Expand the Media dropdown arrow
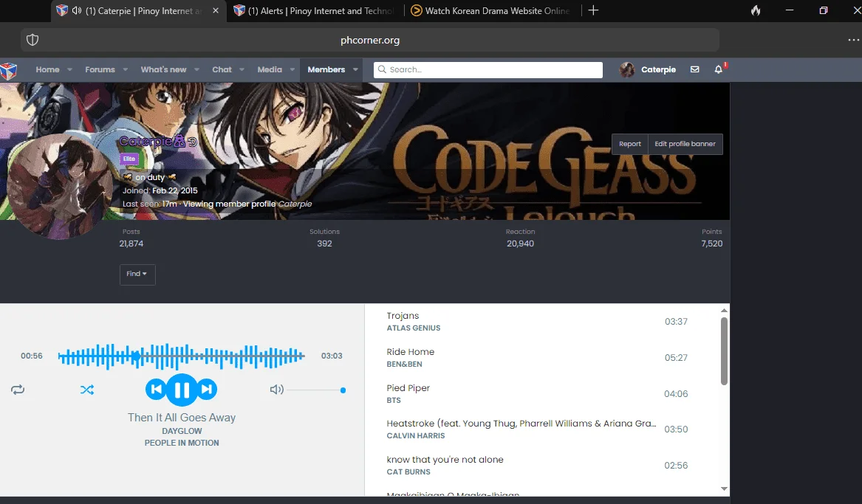The image size is (862, 504). tap(293, 69)
